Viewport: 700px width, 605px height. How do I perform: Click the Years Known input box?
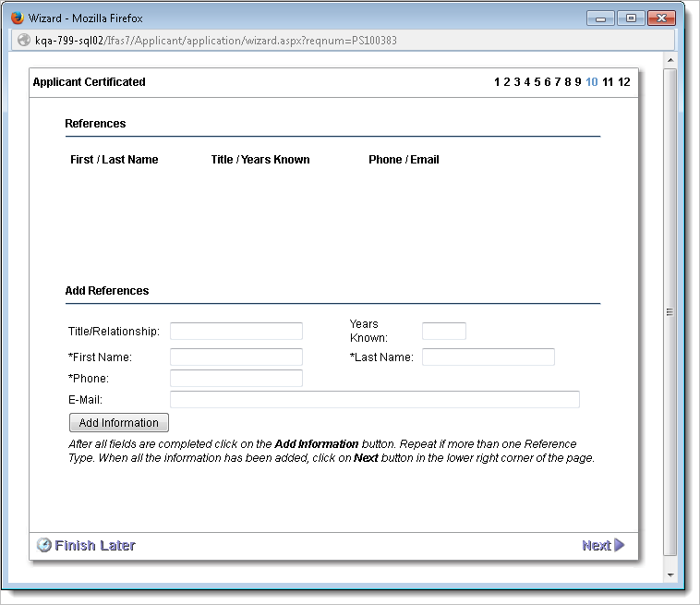pos(443,331)
